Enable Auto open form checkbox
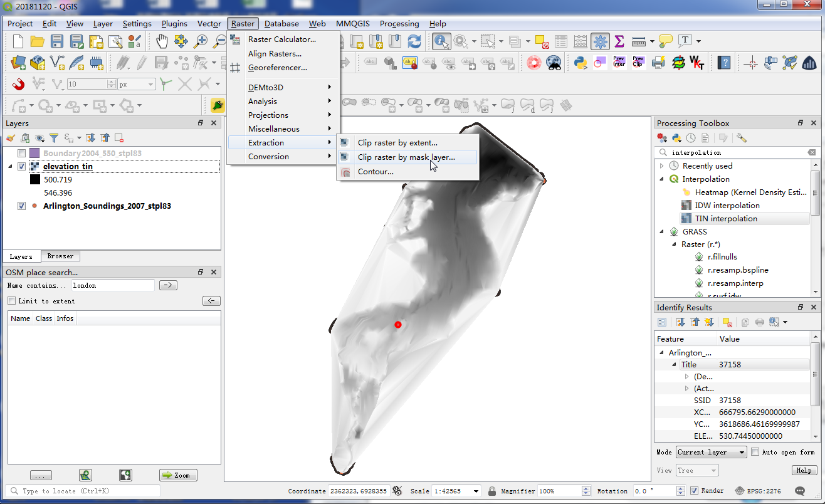 tap(755, 452)
